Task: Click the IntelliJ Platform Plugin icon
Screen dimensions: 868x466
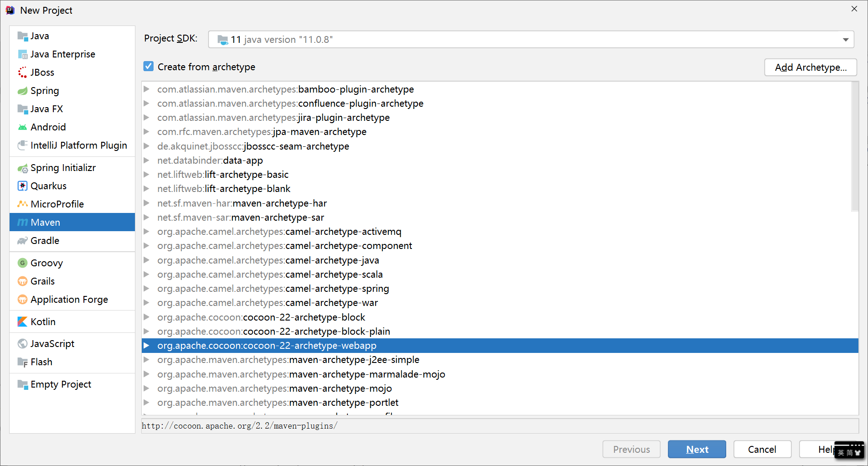Action: (22, 145)
